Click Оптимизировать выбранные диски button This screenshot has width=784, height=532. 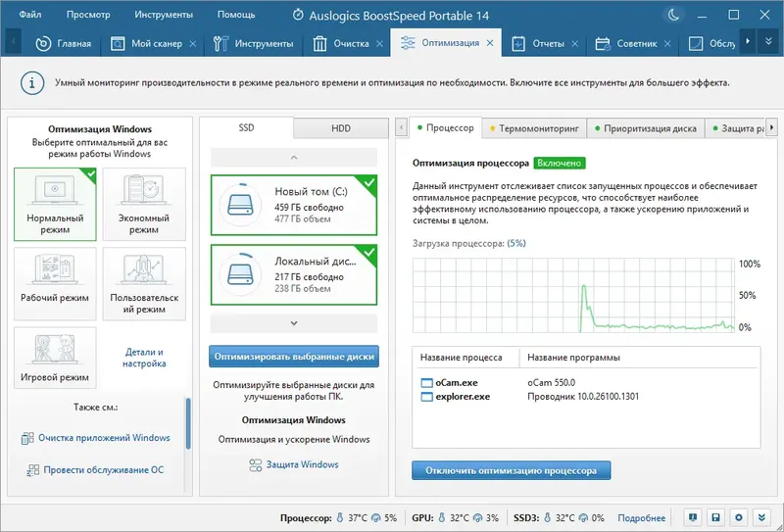294,357
